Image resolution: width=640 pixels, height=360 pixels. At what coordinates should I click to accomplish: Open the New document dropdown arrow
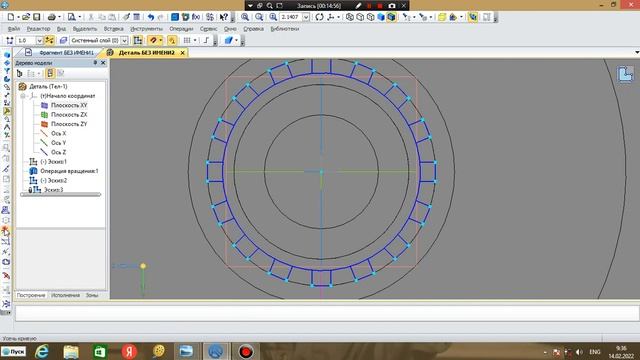click(18, 17)
